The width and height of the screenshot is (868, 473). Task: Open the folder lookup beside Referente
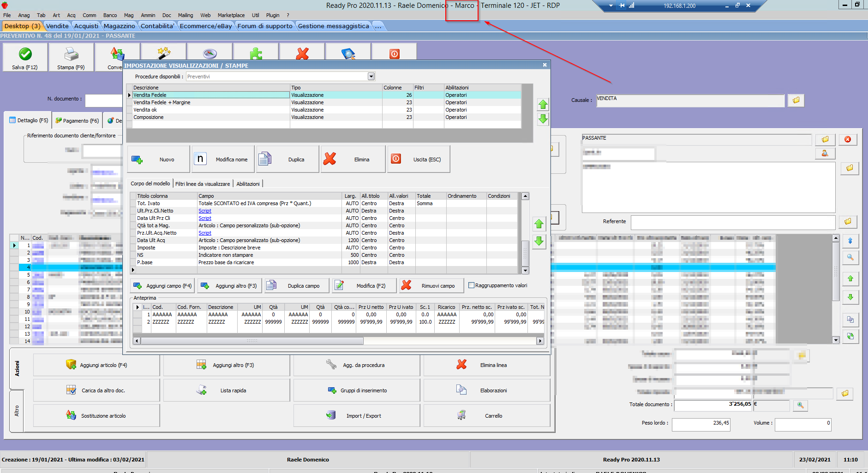pos(848,222)
